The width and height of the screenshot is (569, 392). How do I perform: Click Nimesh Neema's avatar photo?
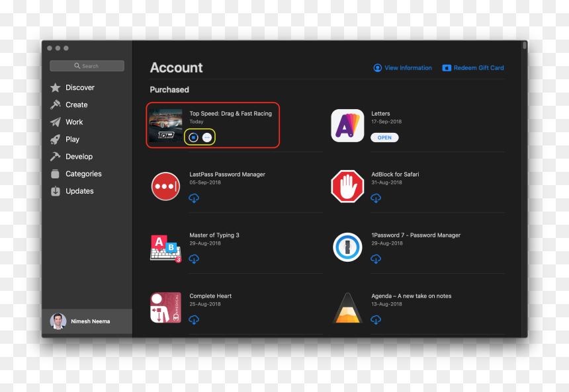[x=58, y=321]
